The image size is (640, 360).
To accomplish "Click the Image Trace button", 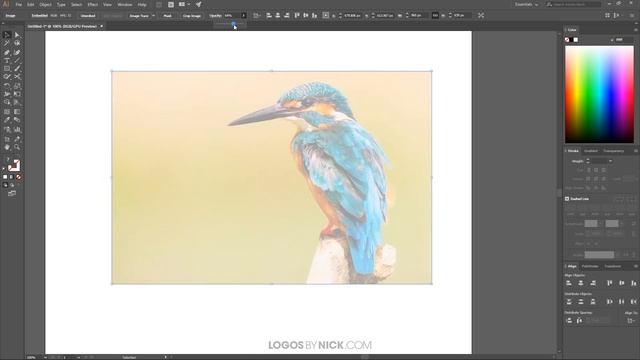I will click(139, 16).
